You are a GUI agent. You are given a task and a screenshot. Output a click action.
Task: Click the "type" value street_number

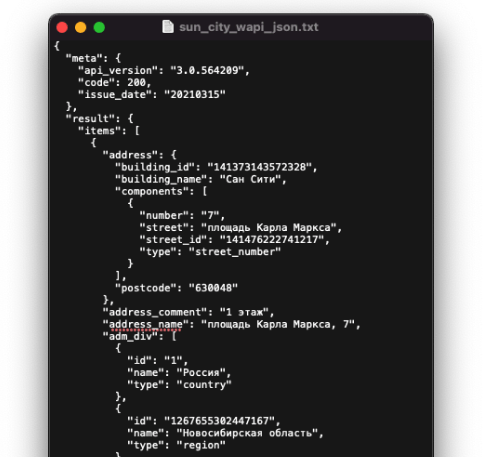pos(235,252)
